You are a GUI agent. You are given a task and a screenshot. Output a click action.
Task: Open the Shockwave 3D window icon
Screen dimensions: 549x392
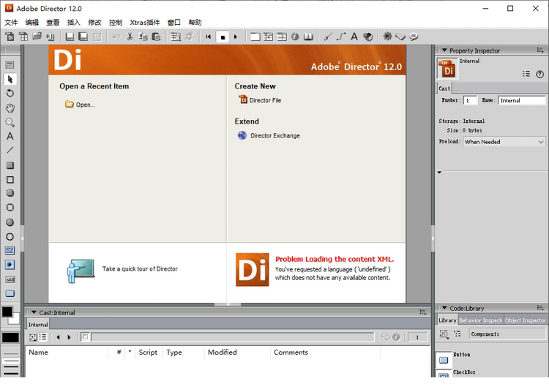click(x=367, y=37)
